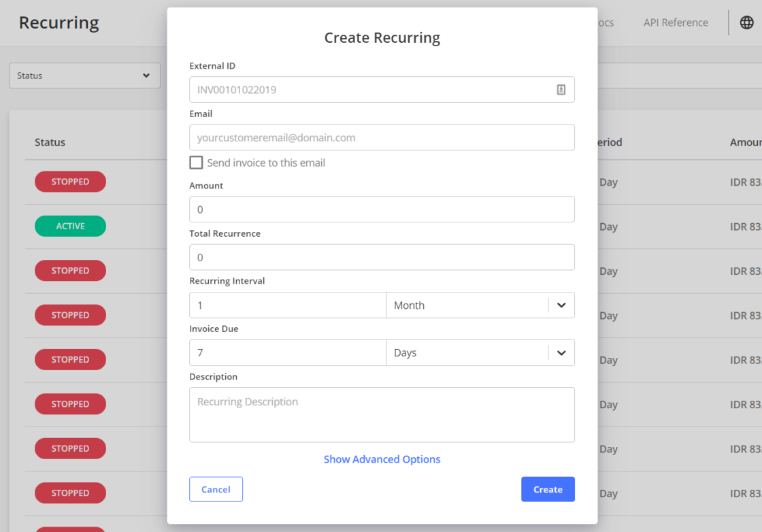Select the Amount input field
This screenshot has width=762, height=532.
(382, 210)
